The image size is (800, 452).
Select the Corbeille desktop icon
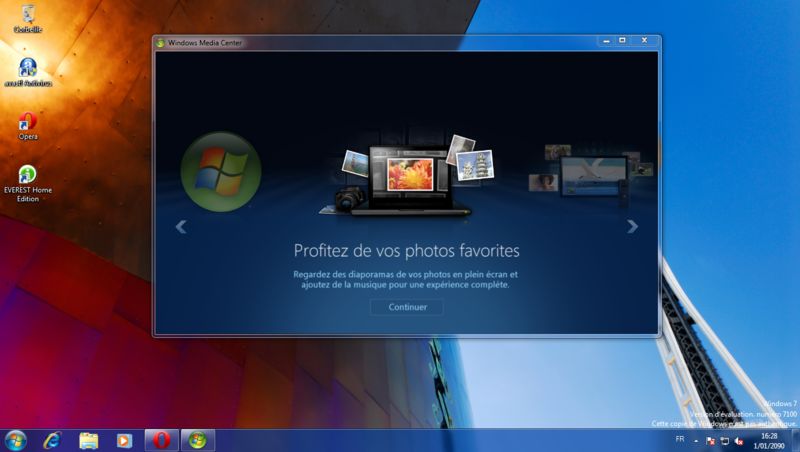pyautogui.click(x=28, y=19)
